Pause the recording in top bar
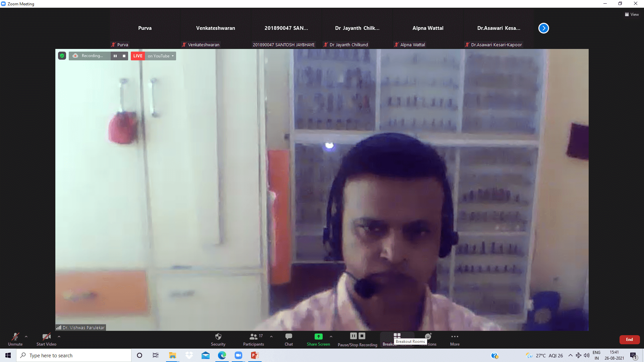 (115, 56)
